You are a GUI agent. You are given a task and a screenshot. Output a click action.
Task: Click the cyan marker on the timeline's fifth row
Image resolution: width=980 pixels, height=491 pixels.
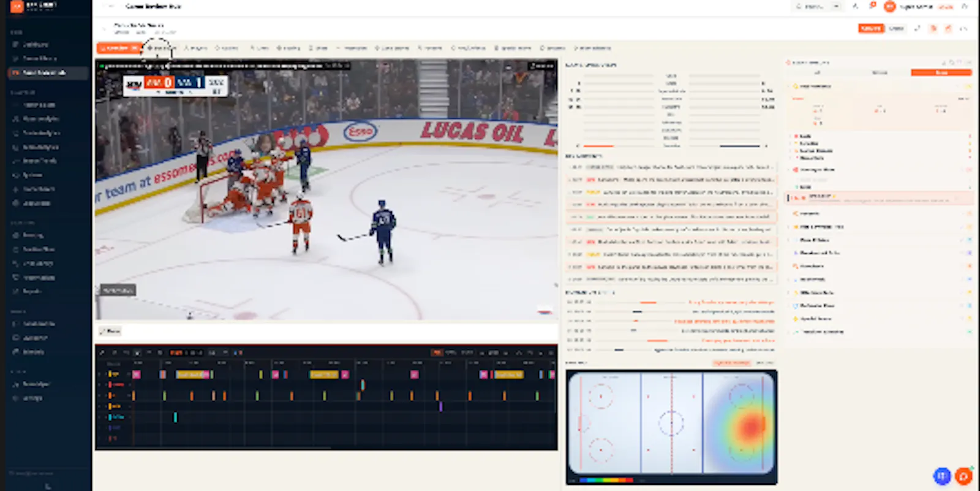click(x=175, y=417)
